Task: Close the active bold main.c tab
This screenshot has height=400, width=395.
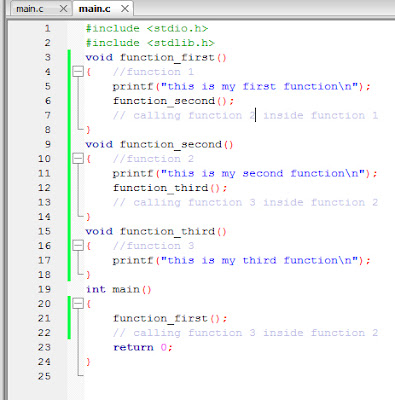Action: pos(125,9)
